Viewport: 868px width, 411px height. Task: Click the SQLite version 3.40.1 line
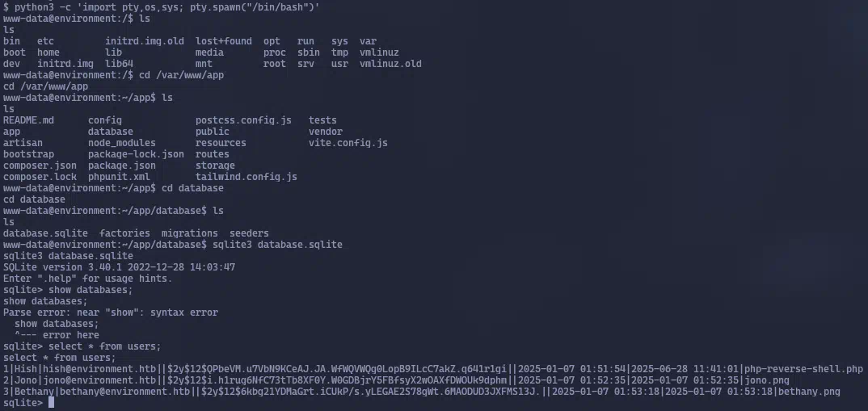119,267
